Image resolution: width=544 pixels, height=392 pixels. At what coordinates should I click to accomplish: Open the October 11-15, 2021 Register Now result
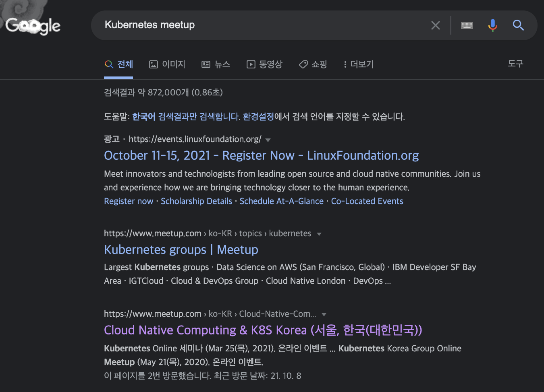(261, 155)
